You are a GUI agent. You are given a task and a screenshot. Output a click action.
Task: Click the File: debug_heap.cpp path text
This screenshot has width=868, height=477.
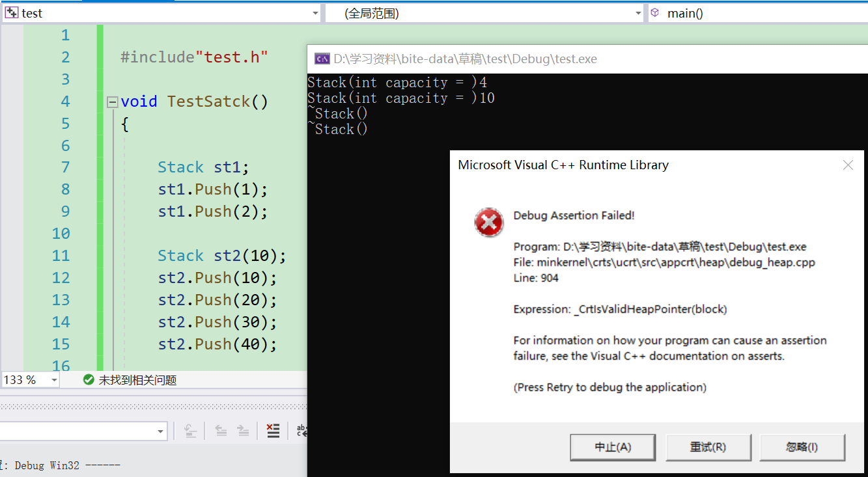664,262
